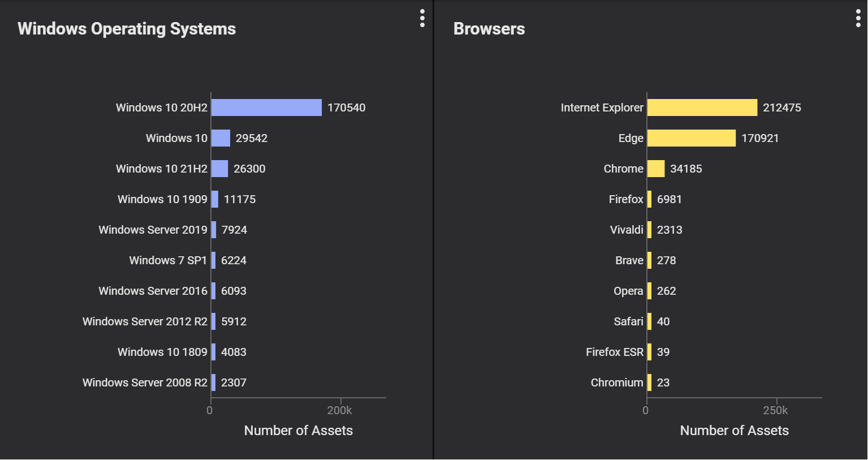Click the Windows Server 2012 R2 label

point(145,321)
